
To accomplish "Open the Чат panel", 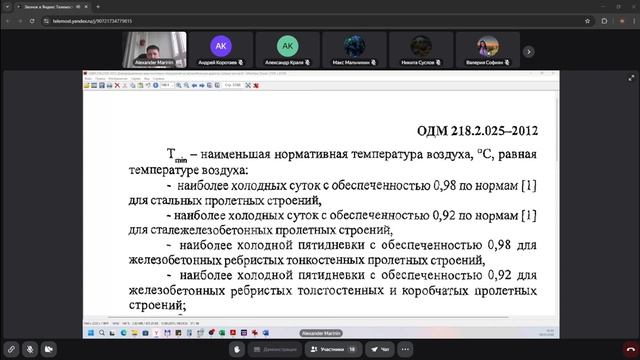I will coord(380,349).
